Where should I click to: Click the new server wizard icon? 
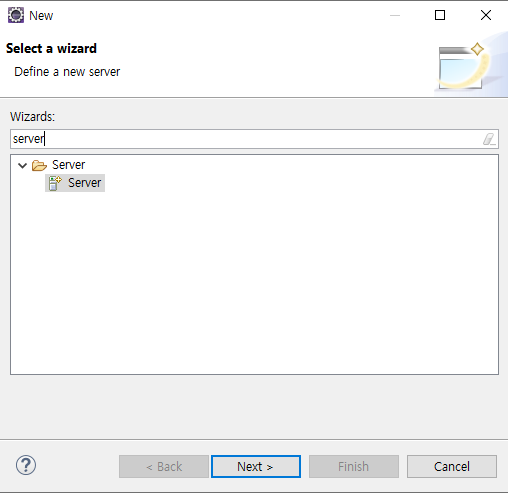pos(55,183)
